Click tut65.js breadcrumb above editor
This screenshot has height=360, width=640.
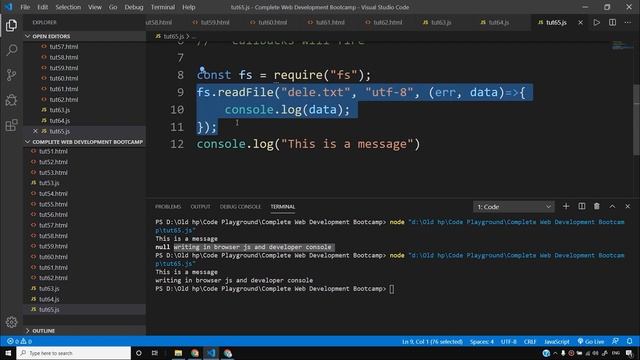tap(173, 36)
